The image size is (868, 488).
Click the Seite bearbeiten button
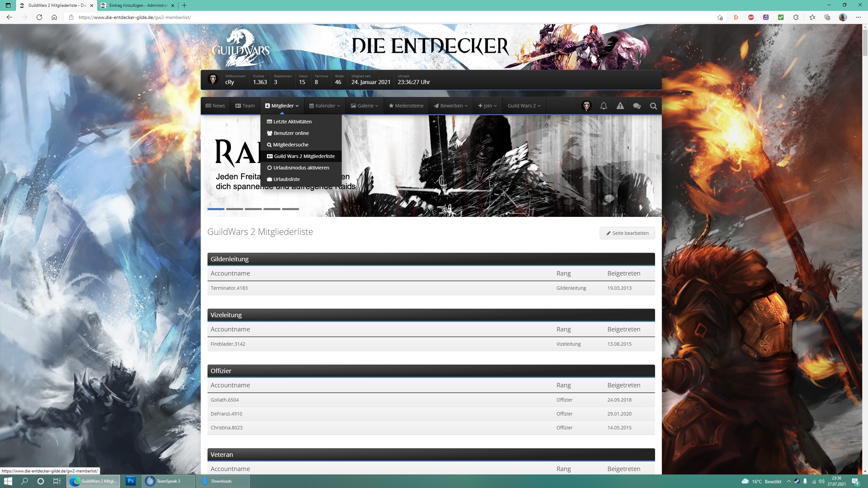pyautogui.click(x=627, y=233)
